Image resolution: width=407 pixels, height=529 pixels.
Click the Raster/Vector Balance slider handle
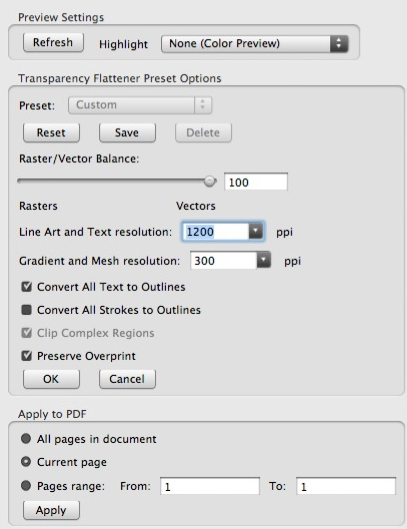(x=210, y=181)
